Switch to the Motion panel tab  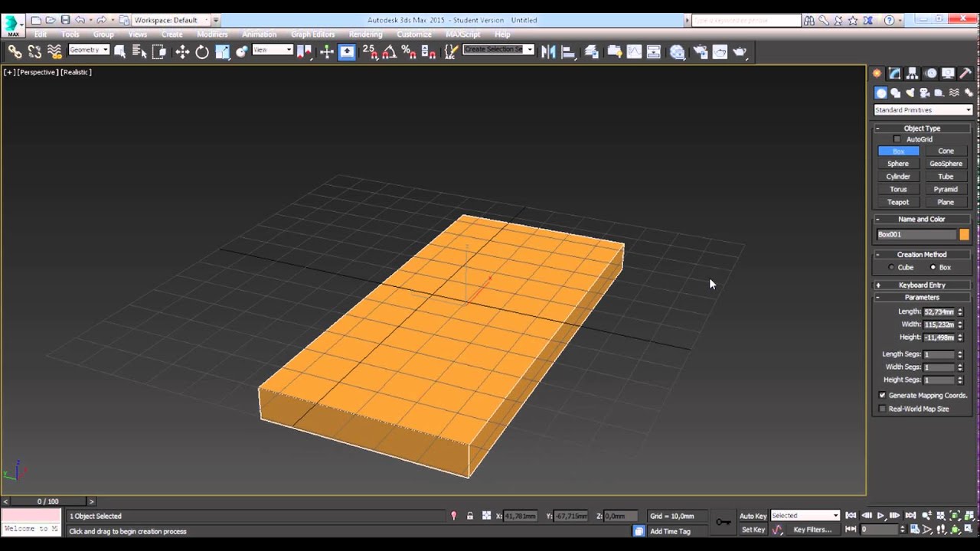tap(930, 73)
